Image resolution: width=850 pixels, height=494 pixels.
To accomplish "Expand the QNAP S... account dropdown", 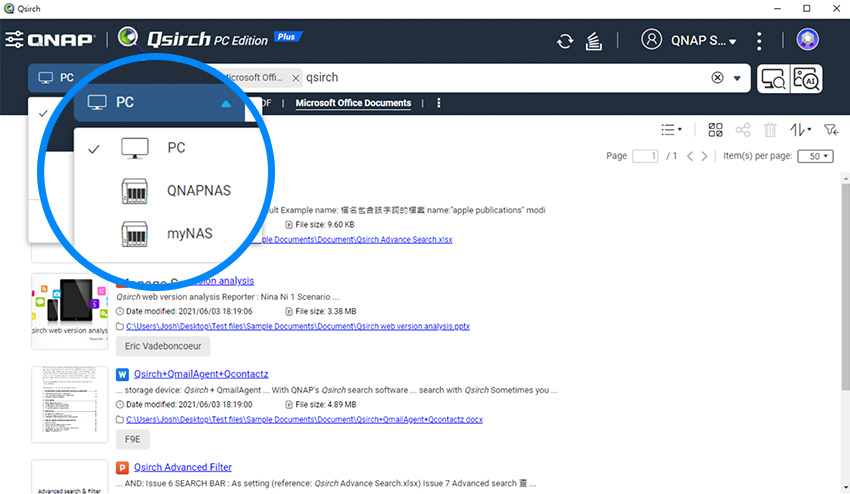I will point(690,41).
